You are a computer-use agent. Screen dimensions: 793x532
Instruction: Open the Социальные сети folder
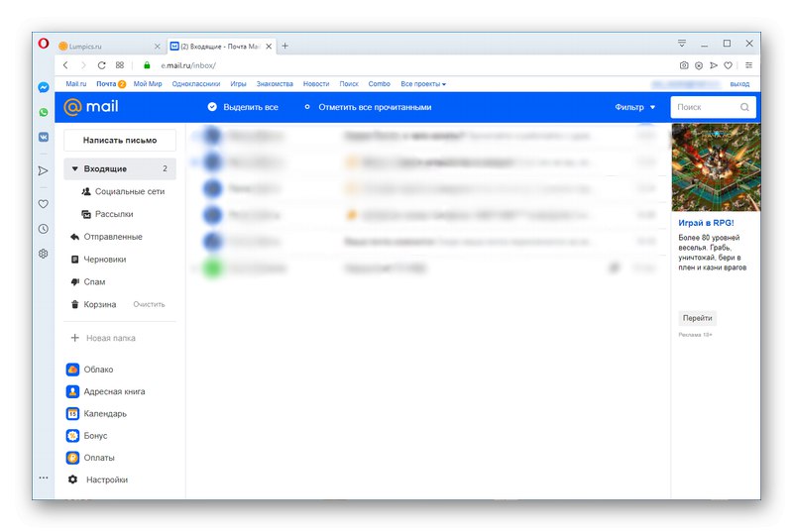tap(123, 191)
